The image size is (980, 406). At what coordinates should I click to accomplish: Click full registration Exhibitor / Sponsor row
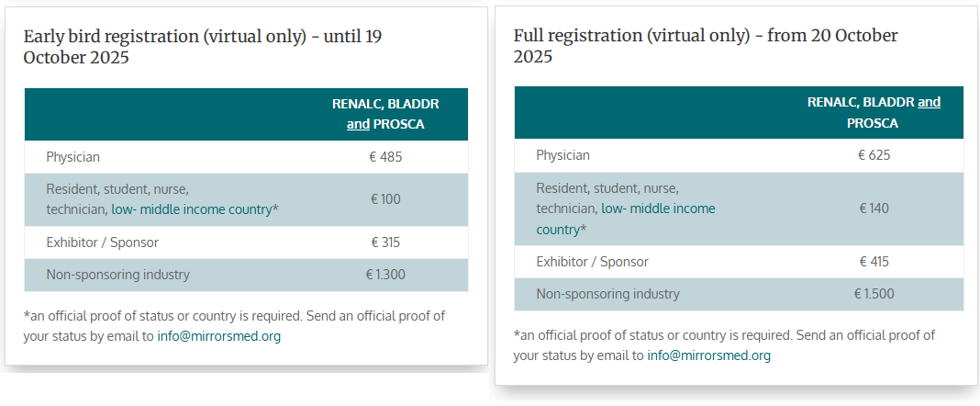click(x=739, y=262)
